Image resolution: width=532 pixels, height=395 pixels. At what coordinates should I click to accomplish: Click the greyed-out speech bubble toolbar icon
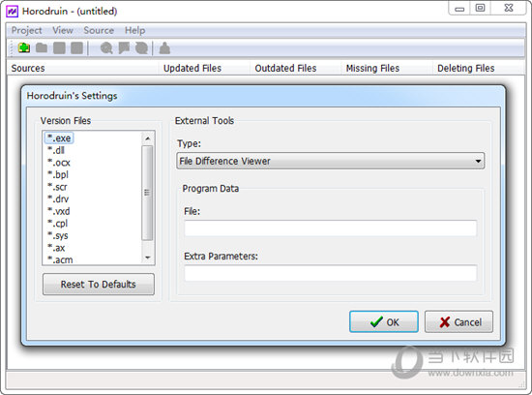pyautogui.click(x=124, y=47)
